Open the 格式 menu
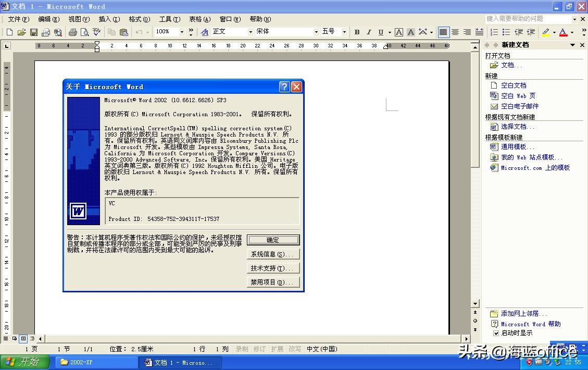This screenshot has width=588, height=370. [x=139, y=19]
